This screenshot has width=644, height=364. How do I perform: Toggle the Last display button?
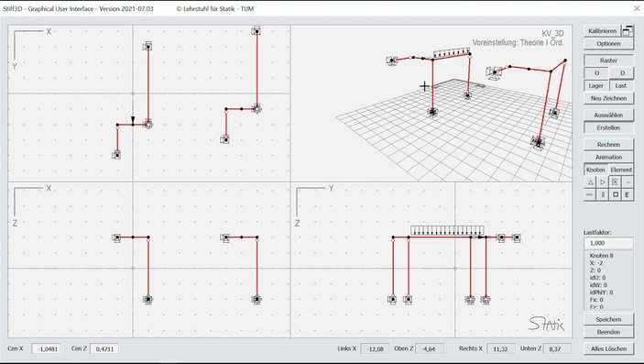pyautogui.click(x=621, y=85)
